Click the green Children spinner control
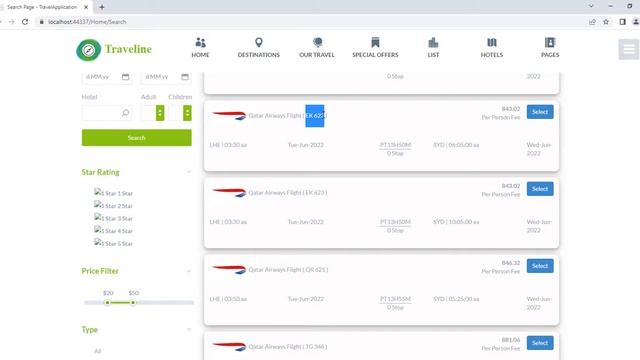The image size is (640, 360). [x=187, y=113]
